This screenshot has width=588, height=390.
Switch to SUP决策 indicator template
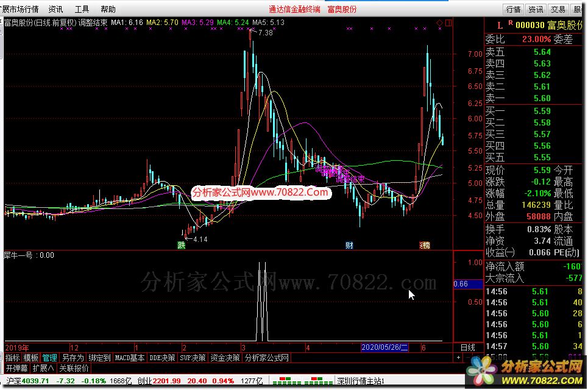coord(193,358)
